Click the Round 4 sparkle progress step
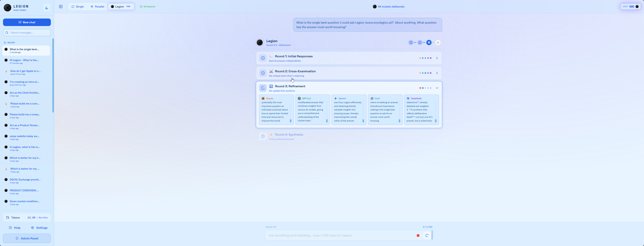This screenshot has height=246, width=644. pos(438,42)
